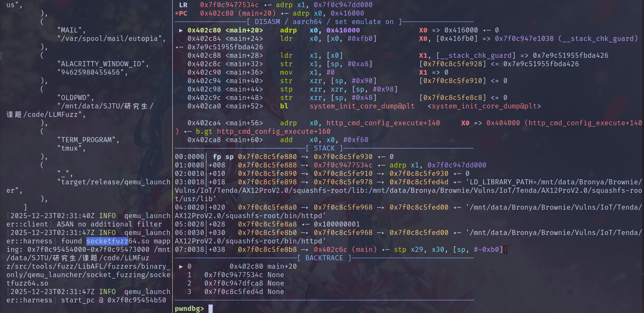644x313 pixels.
Task: Click the red exclamation mark after stack entry 07
Action: [505, 250]
